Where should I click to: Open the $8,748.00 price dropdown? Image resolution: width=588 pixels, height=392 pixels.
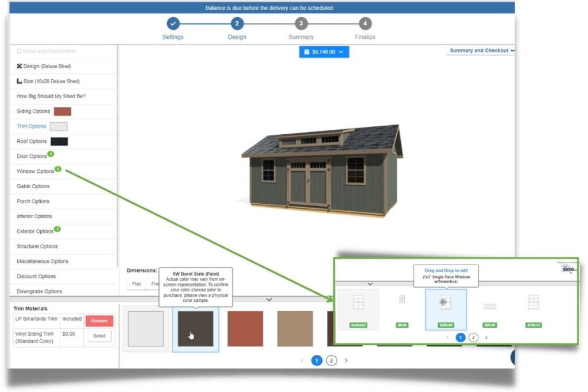(x=324, y=52)
